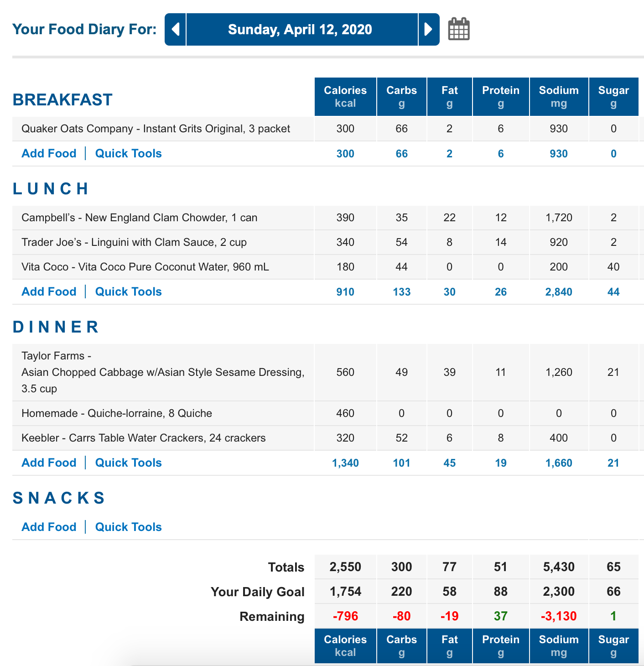644x666 pixels.
Task: Open Quick Tools under Snacks
Action: tap(129, 527)
